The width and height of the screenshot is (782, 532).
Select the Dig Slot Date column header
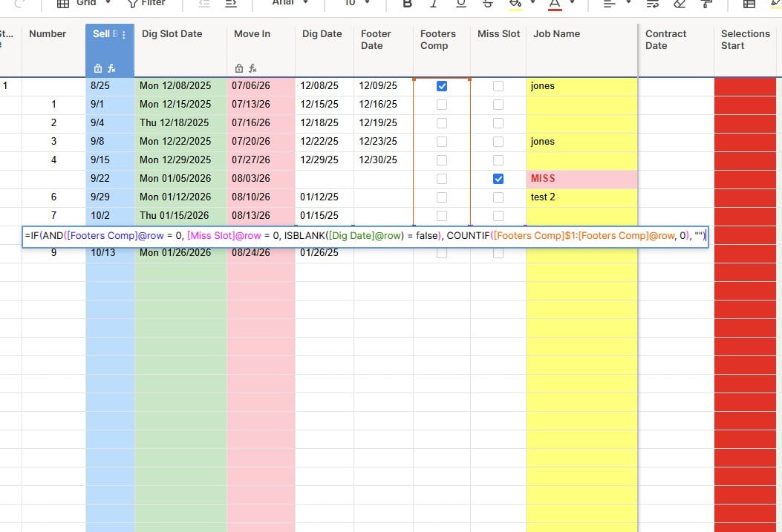(180, 50)
